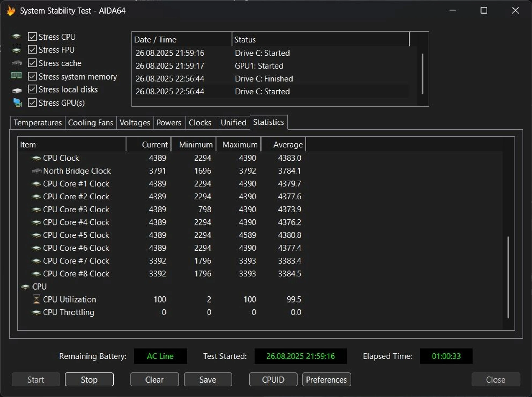532x397 pixels.
Task: Click the Maximum column header
Action: point(239,145)
